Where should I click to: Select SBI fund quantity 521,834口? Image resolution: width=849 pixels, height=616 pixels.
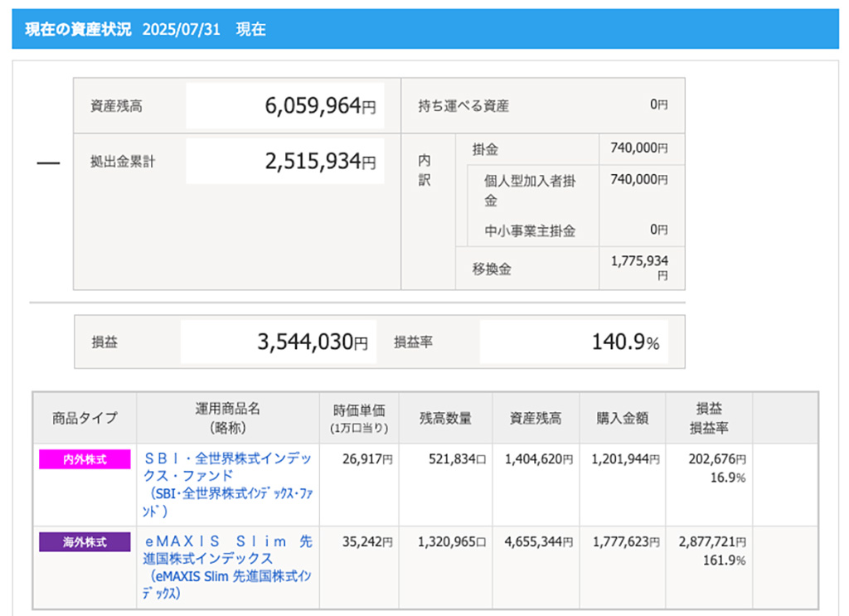tap(458, 459)
